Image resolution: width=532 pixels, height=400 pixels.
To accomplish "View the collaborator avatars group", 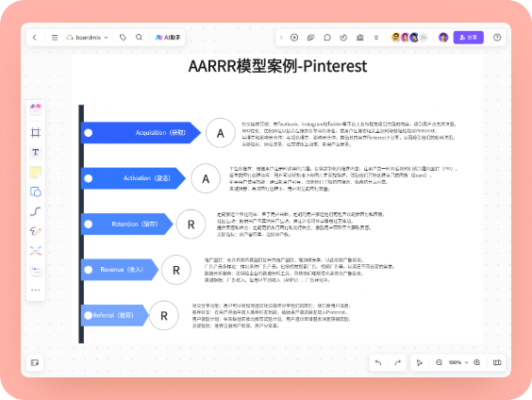I will (409, 38).
